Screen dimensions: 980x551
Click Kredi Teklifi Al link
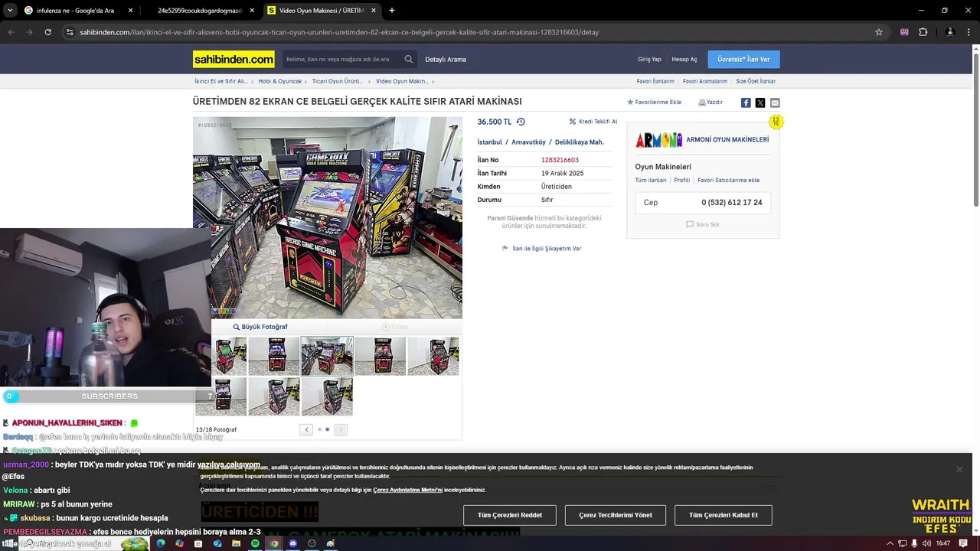pyautogui.click(x=593, y=122)
